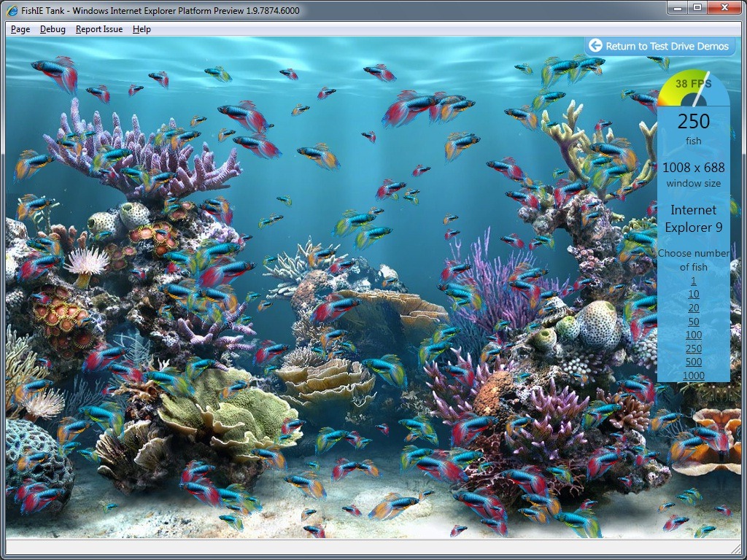Open the Report Issue menu
The height and width of the screenshot is (560, 747).
tap(99, 29)
